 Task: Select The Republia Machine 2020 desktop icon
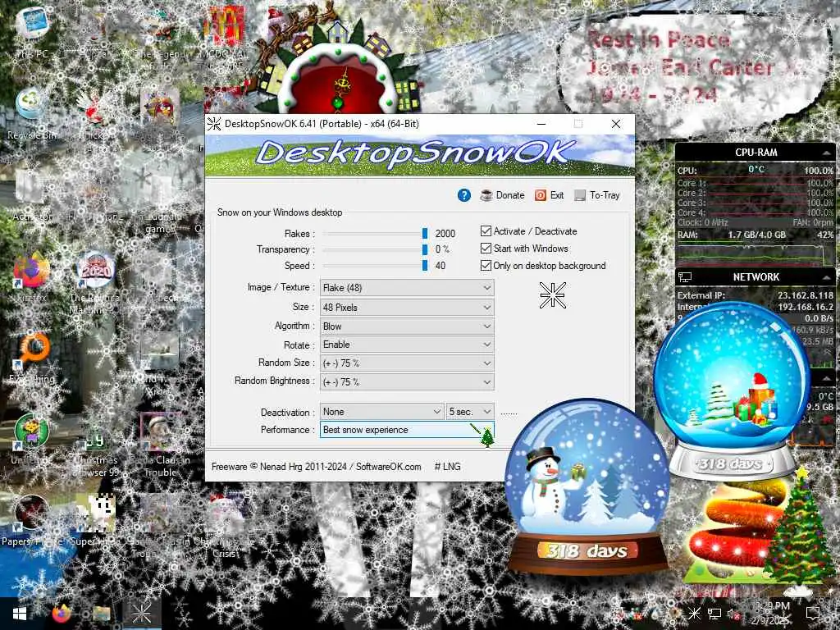[95, 282]
